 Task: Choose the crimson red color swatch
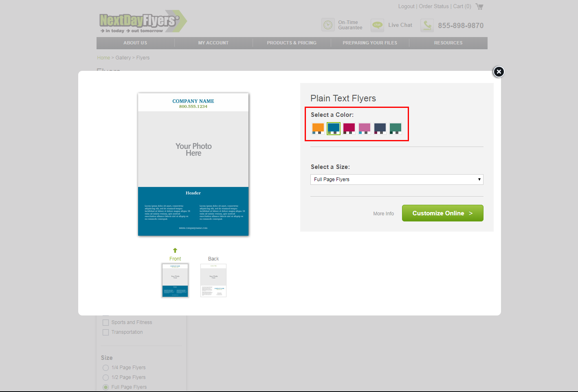(x=349, y=128)
